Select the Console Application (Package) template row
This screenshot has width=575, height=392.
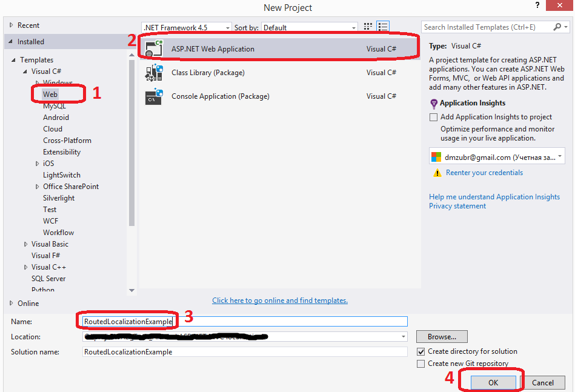(x=279, y=96)
